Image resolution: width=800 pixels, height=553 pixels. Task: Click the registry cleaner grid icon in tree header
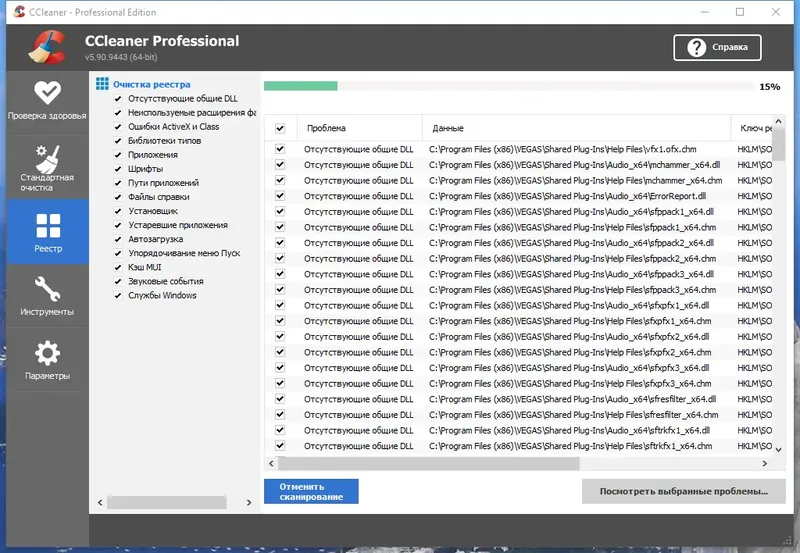[102, 85]
